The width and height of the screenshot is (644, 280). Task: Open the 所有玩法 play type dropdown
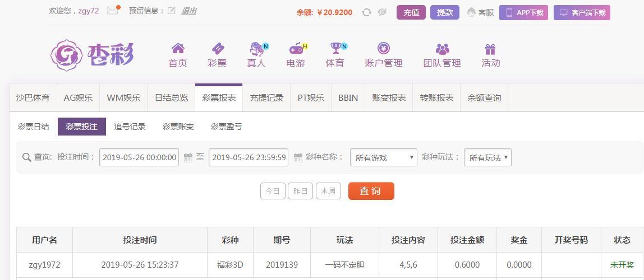click(487, 157)
